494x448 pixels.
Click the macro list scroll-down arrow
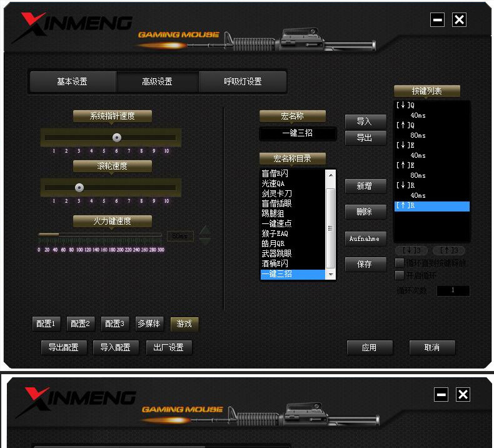pos(331,275)
